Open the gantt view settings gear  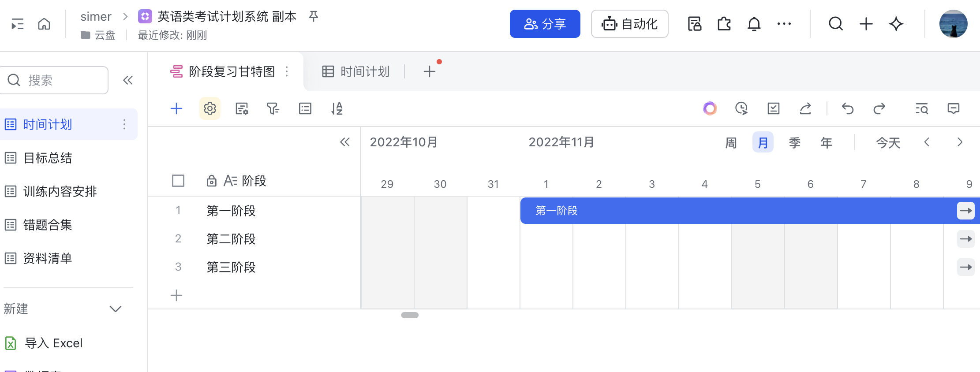[210, 108]
